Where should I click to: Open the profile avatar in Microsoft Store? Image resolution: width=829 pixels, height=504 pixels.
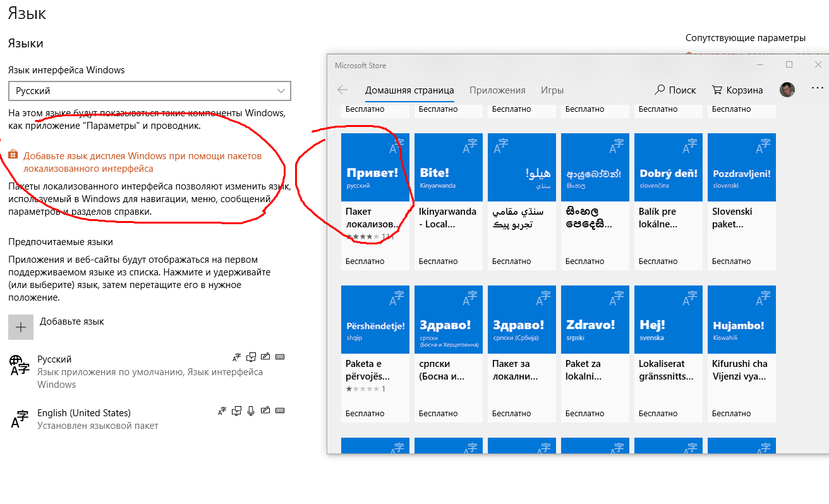pyautogui.click(x=787, y=90)
